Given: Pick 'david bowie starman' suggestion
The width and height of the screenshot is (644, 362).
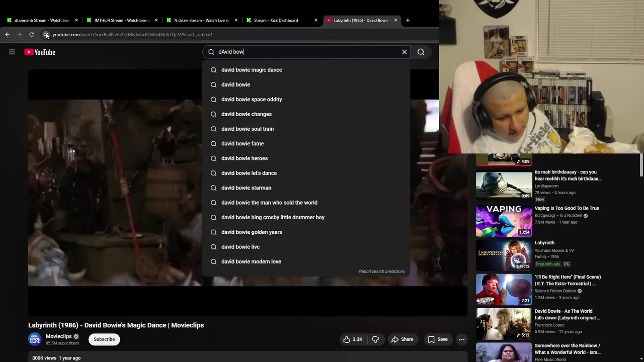Looking at the screenshot, I should [306, 188].
